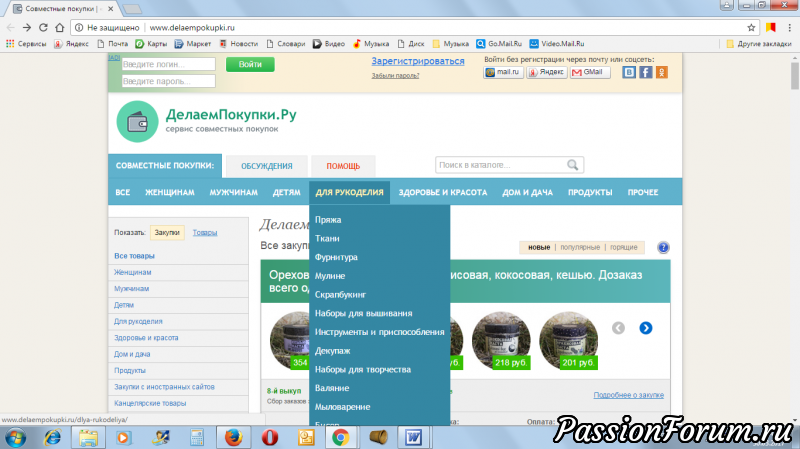Open МУЖЧИНАМ category menu
Viewport: 800px width, 449px height.
click(x=233, y=192)
